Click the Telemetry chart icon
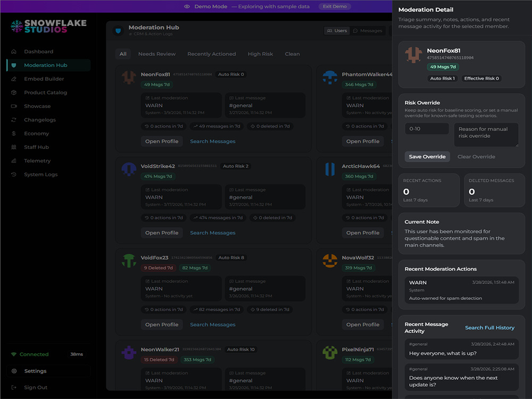Viewport: 532px width, 399px height. [14, 161]
